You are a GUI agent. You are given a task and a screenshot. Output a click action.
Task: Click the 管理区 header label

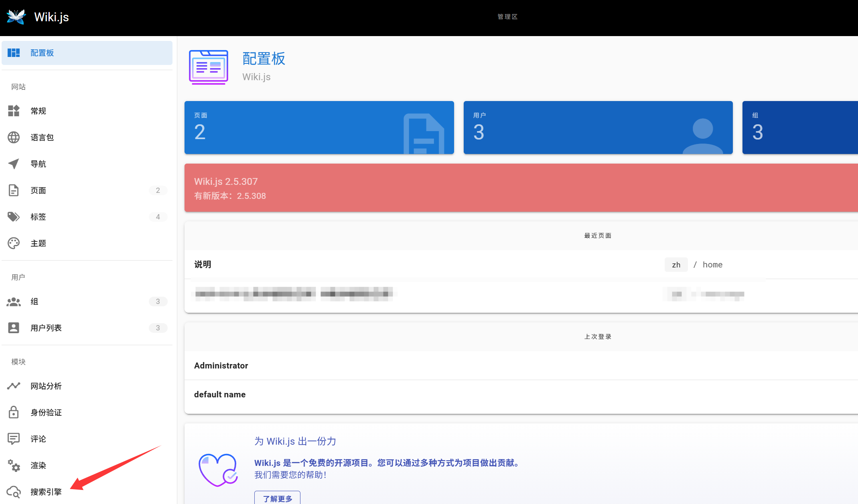click(507, 17)
